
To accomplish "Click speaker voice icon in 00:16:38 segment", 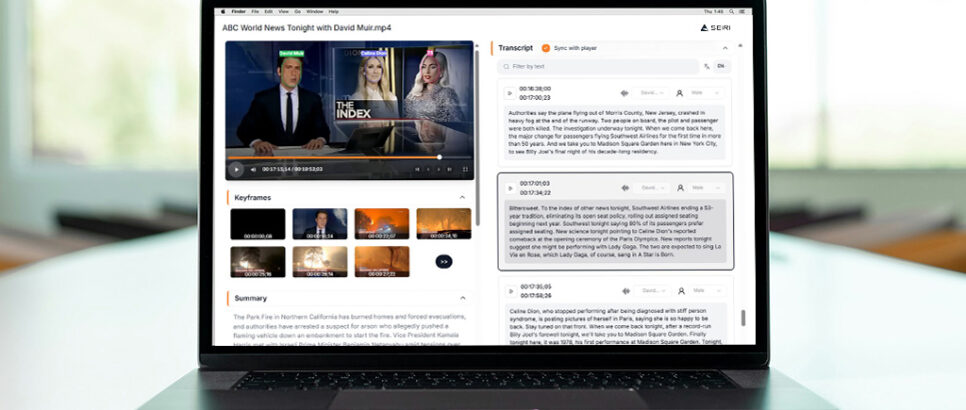I will click(x=624, y=93).
